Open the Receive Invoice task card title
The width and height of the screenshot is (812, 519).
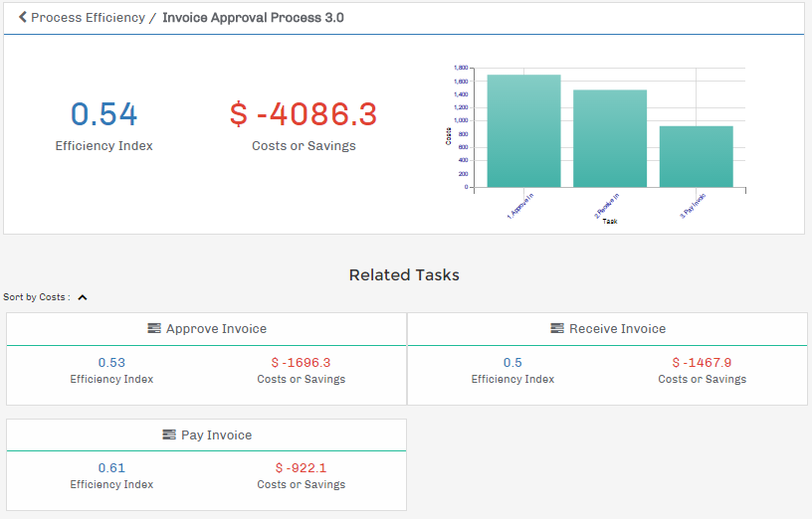click(617, 328)
